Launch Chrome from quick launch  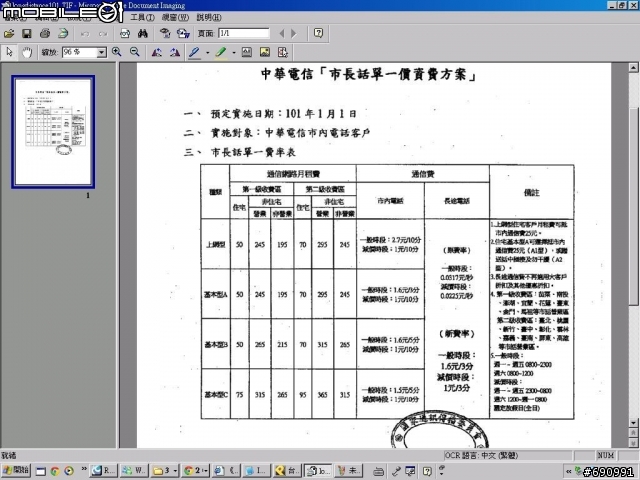point(55,471)
